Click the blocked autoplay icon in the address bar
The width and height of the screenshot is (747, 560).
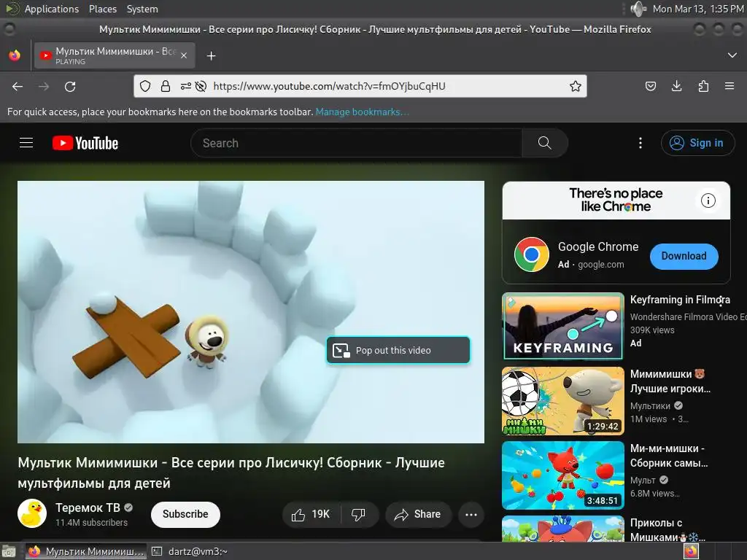201,86
